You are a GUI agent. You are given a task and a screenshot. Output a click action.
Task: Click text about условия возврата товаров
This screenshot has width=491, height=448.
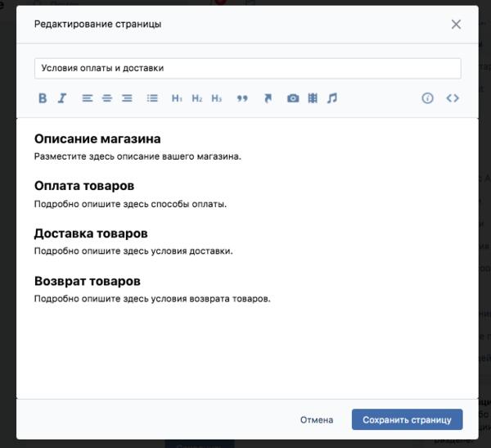(152, 299)
